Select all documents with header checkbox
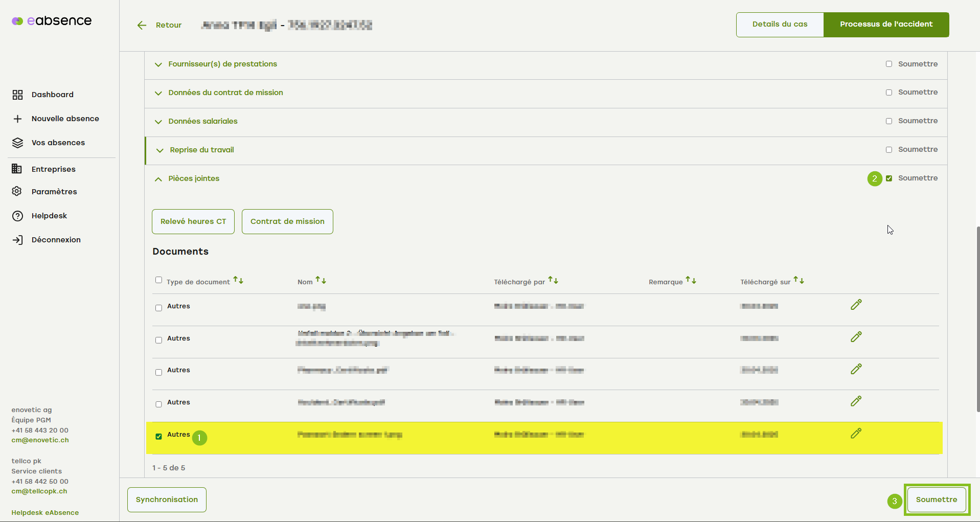980x522 pixels. (x=158, y=280)
